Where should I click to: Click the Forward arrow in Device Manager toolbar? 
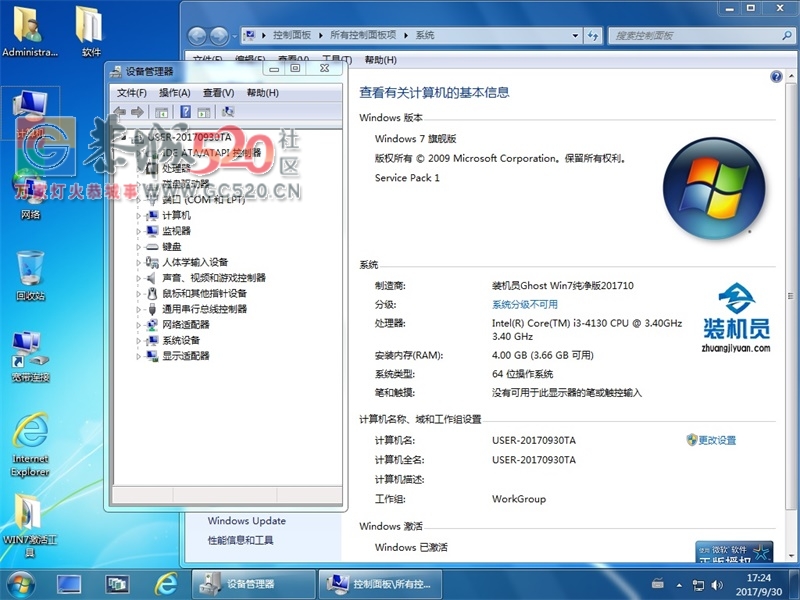(137, 112)
